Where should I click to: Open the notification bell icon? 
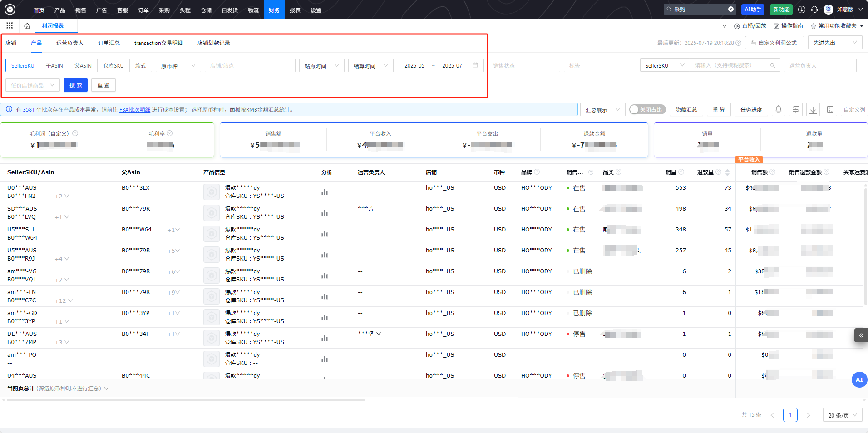(x=778, y=109)
